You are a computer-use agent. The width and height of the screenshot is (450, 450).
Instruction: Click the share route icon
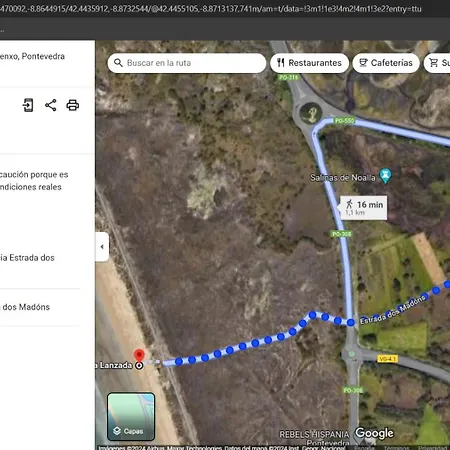tap(51, 105)
